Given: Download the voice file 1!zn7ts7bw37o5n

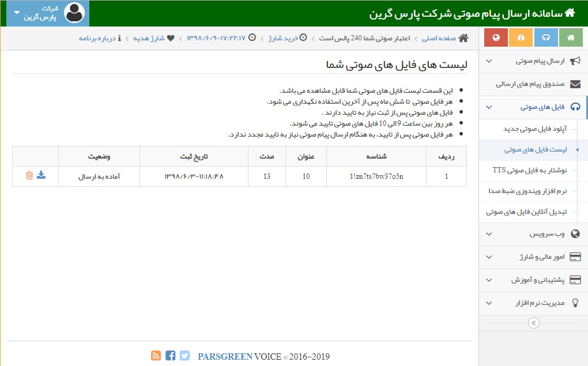Looking at the screenshot, I should point(40,176).
